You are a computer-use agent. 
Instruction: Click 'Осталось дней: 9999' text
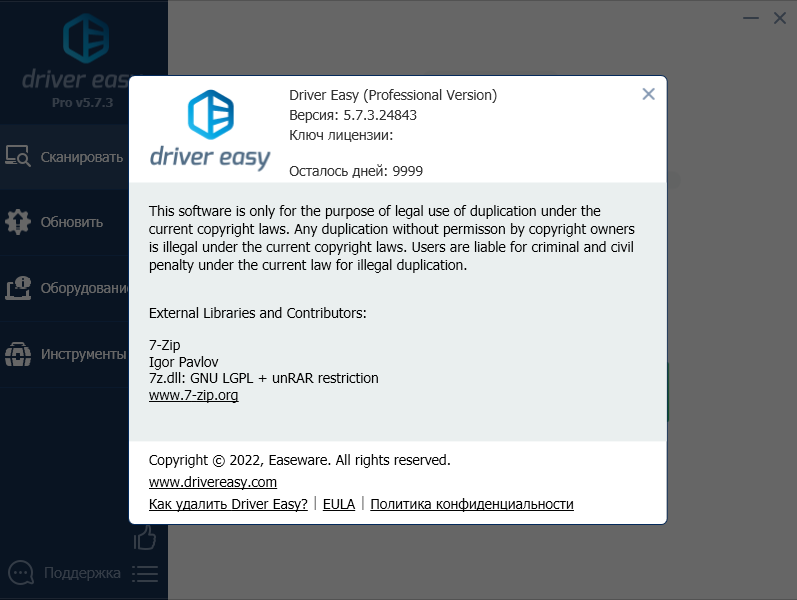coord(356,171)
